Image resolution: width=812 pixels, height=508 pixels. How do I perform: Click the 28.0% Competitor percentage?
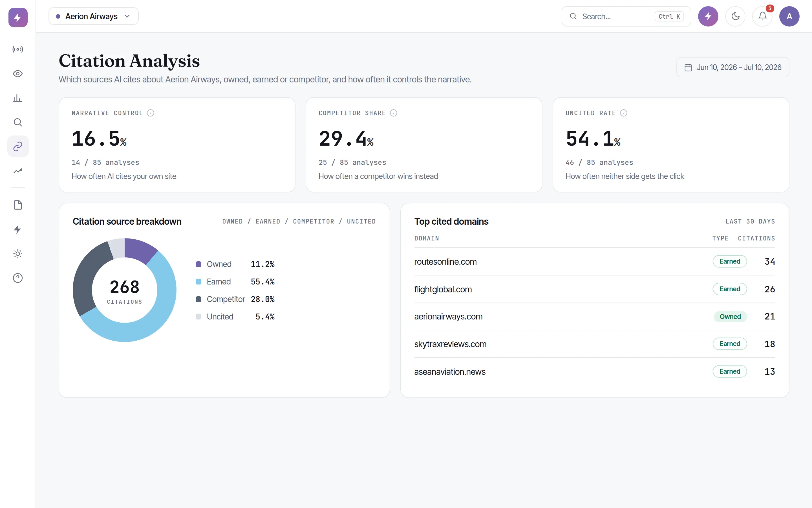coord(263,299)
